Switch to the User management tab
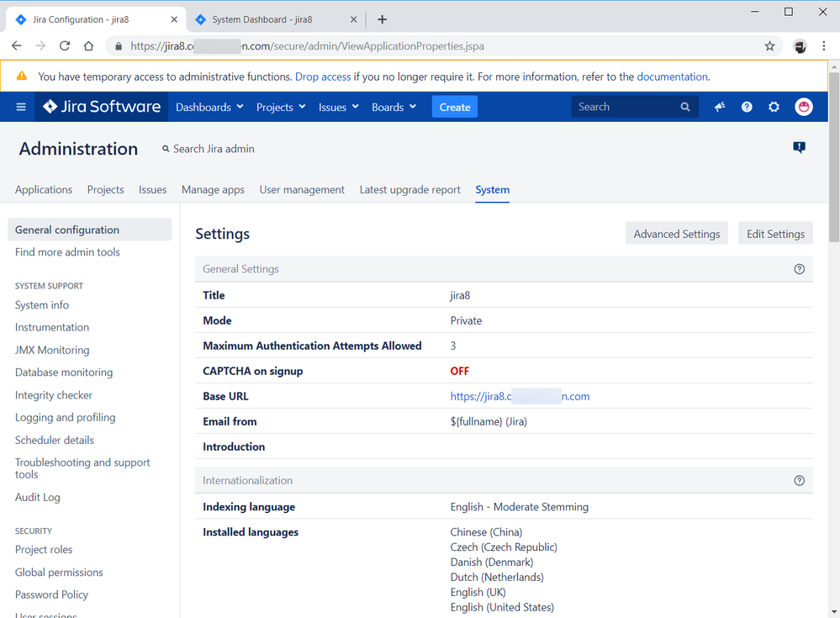Image resolution: width=840 pixels, height=618 pixels. coord(302,189)
